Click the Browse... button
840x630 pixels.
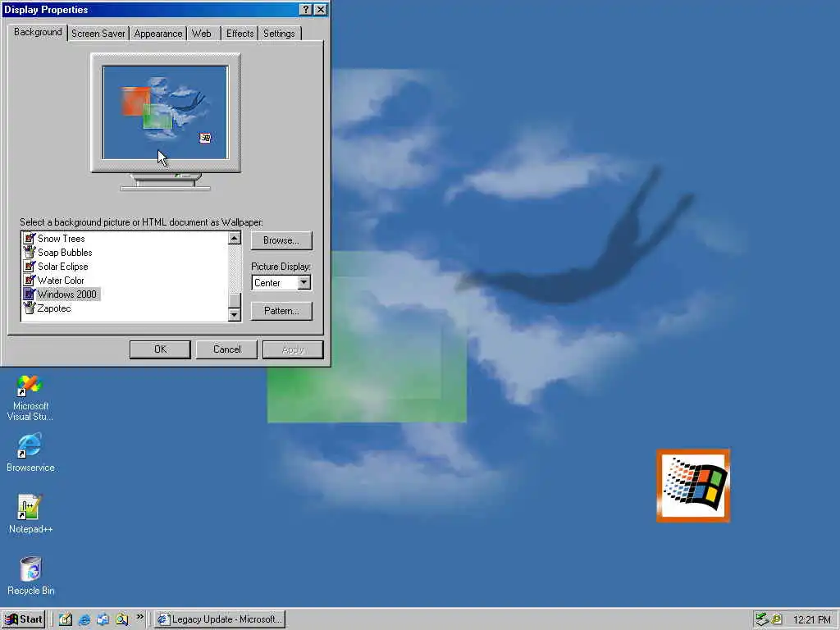tap(281, 240)
